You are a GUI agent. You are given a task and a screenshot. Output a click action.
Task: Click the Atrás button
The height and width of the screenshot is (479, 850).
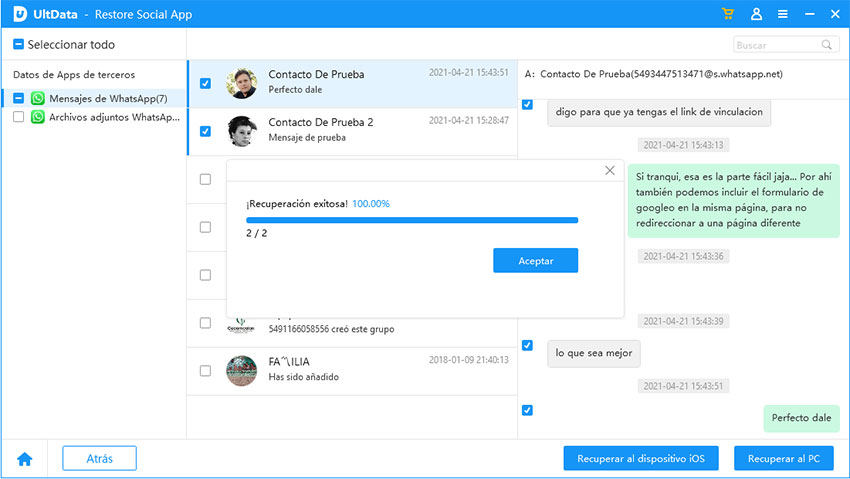click(99, 458)
